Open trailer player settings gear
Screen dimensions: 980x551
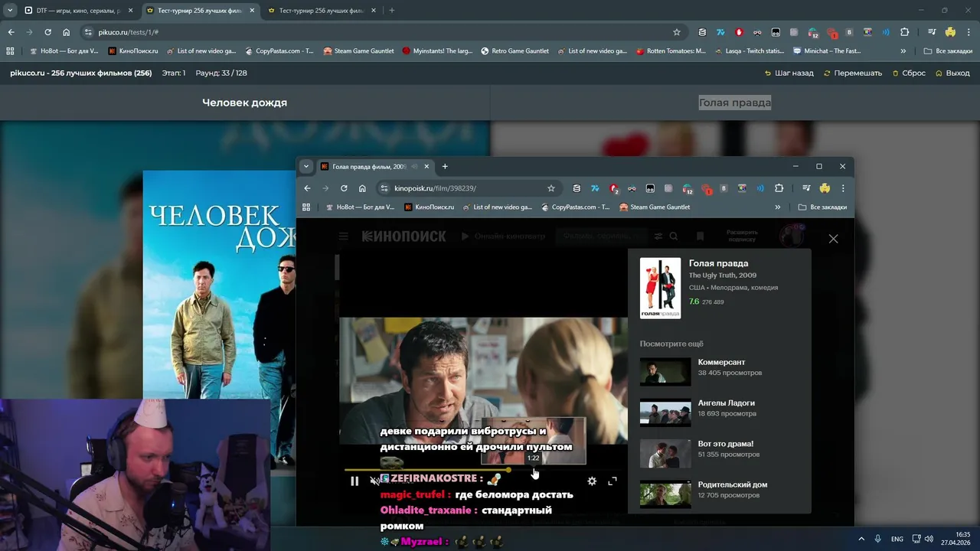pos(592,481)
